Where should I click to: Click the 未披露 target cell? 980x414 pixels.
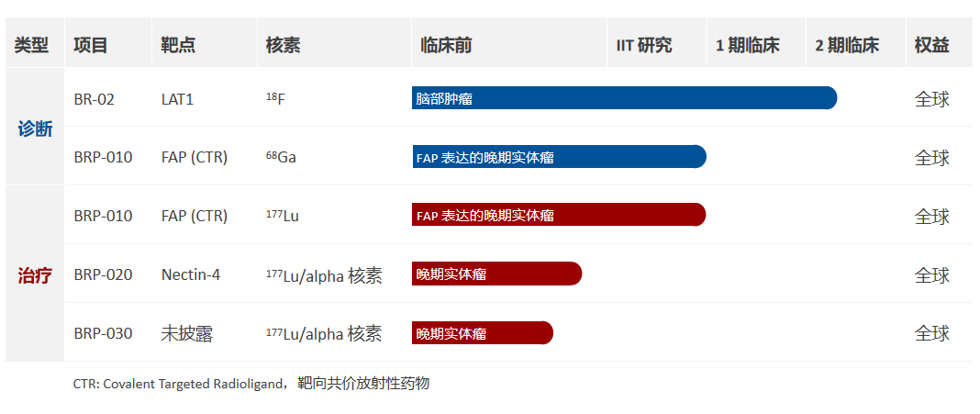click(x=187, y=334)
